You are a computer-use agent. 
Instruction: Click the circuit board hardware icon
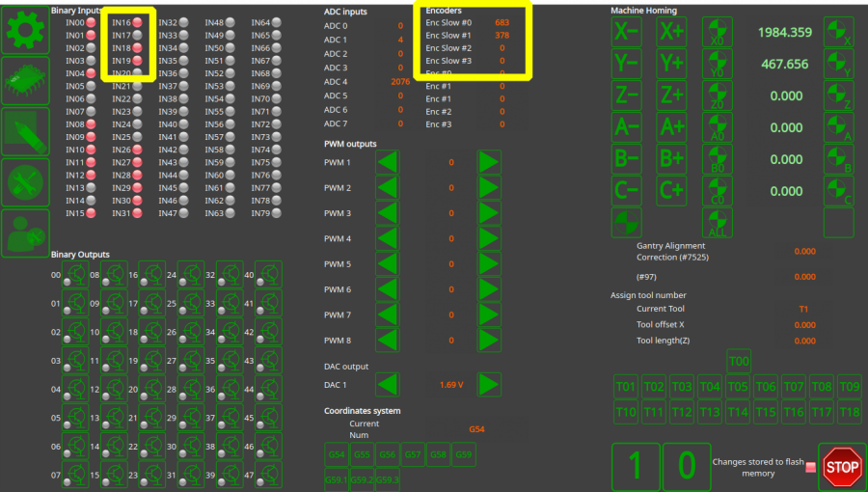(x=25, y=80)
